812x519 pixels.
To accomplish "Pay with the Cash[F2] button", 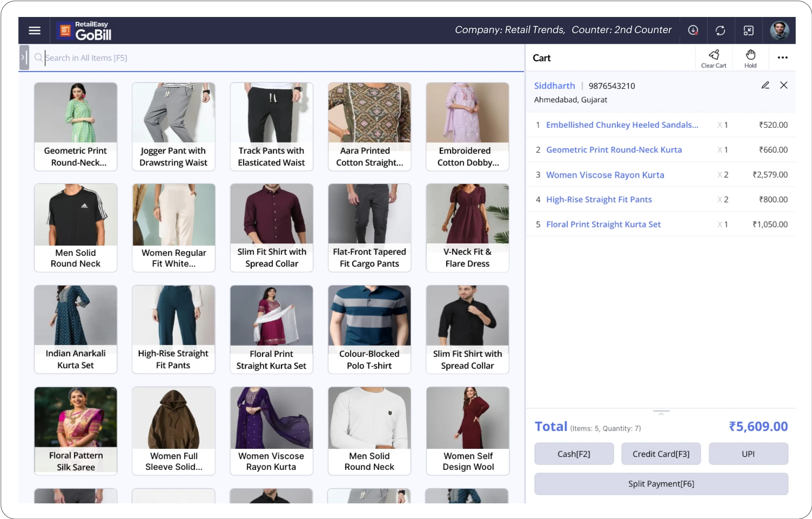I will click(x=574, y=453).
